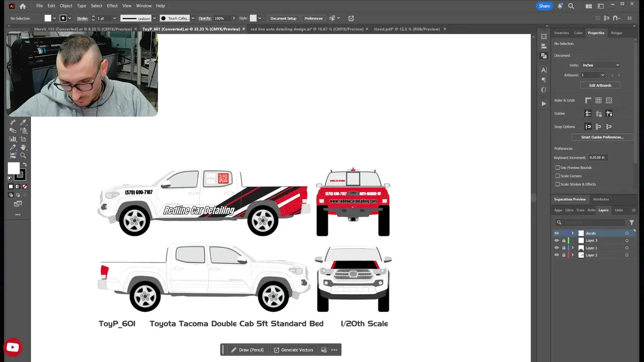
Task: Expand the decals layer chevron
Action: coord(573,233)
